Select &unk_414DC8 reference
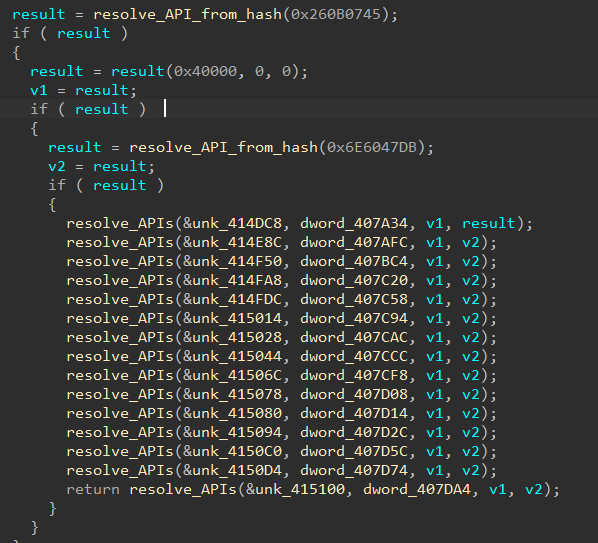Screen dimensions: 598x543 [233, 223]
